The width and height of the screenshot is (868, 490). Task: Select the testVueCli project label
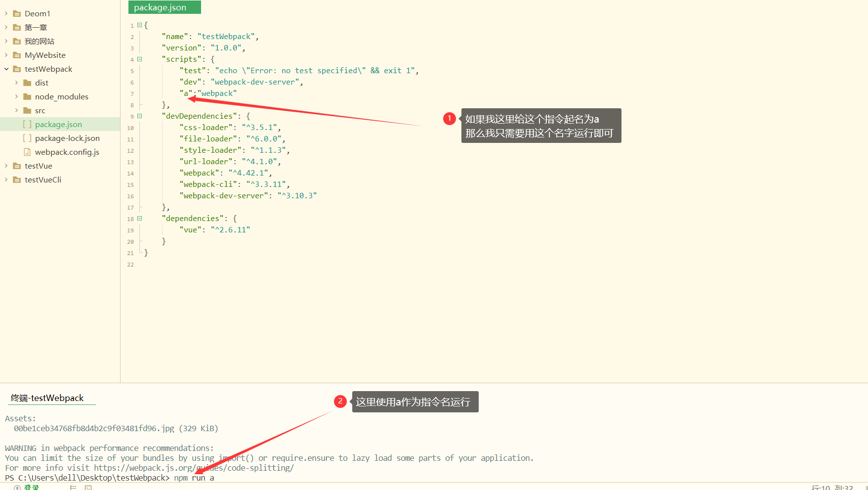click(x=43, y=180)
